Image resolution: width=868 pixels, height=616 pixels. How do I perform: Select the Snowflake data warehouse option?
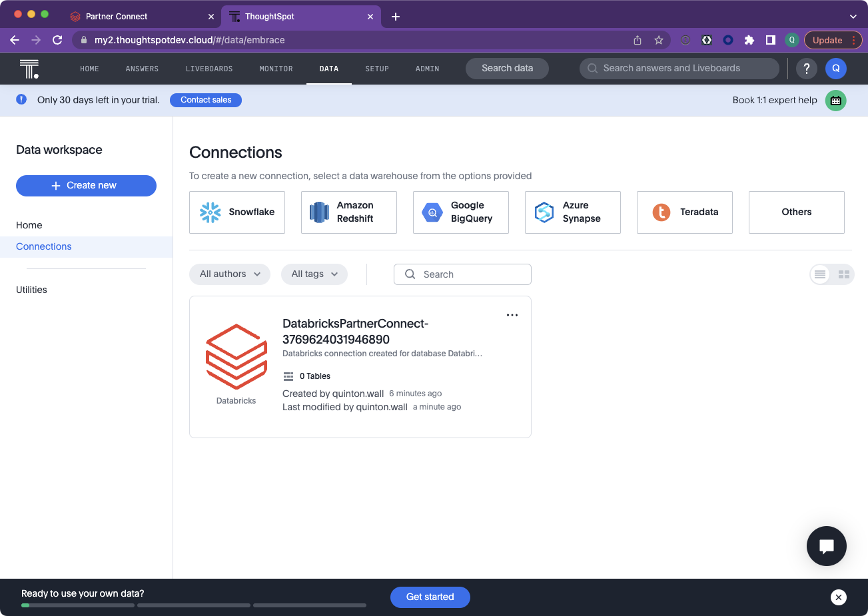(237, 212)
